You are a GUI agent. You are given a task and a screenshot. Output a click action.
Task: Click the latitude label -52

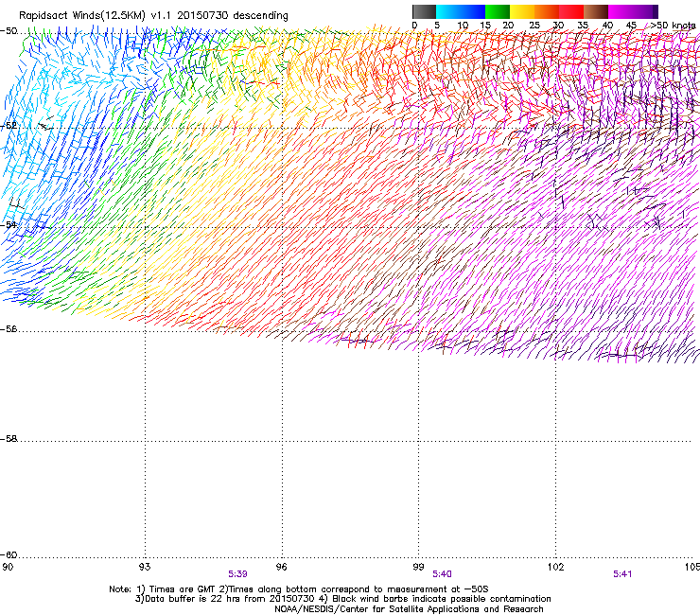tap(9, 126)
